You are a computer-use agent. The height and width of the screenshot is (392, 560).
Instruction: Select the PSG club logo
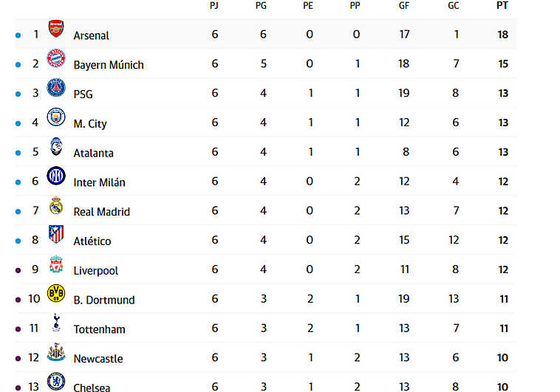(x=56, y=89)
